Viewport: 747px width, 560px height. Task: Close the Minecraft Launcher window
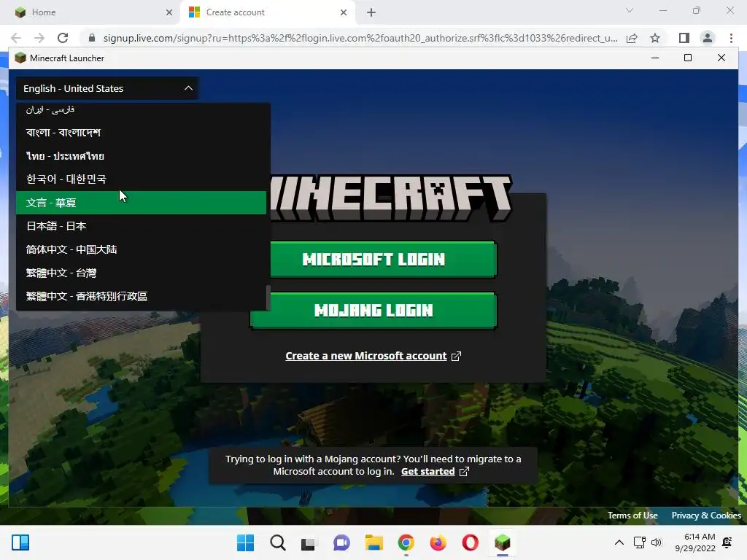tap(721, 58)
